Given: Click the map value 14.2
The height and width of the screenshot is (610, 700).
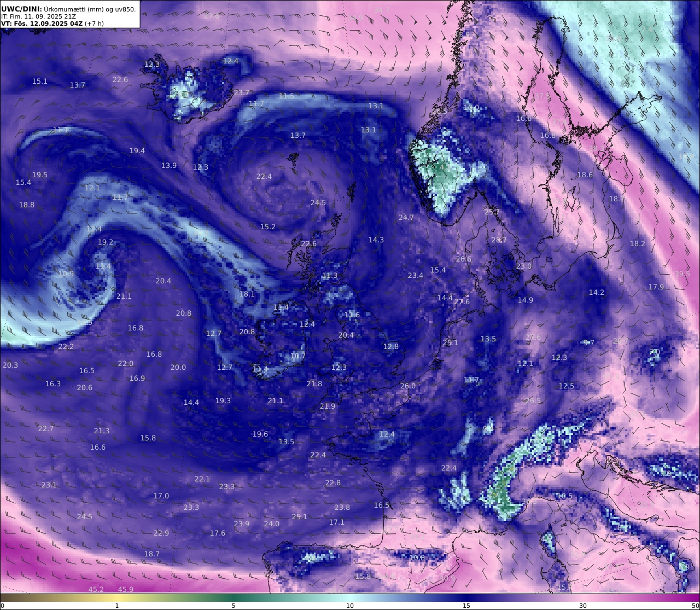Looking at the screenshot, I should pos(597,293).
